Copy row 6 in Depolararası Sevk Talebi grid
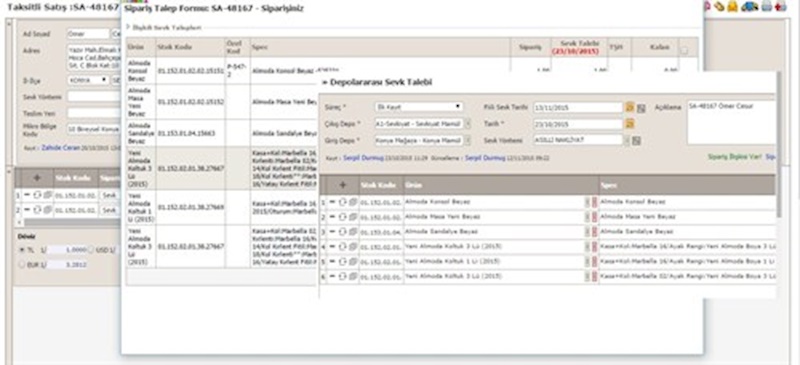 (x=353, y=276)
